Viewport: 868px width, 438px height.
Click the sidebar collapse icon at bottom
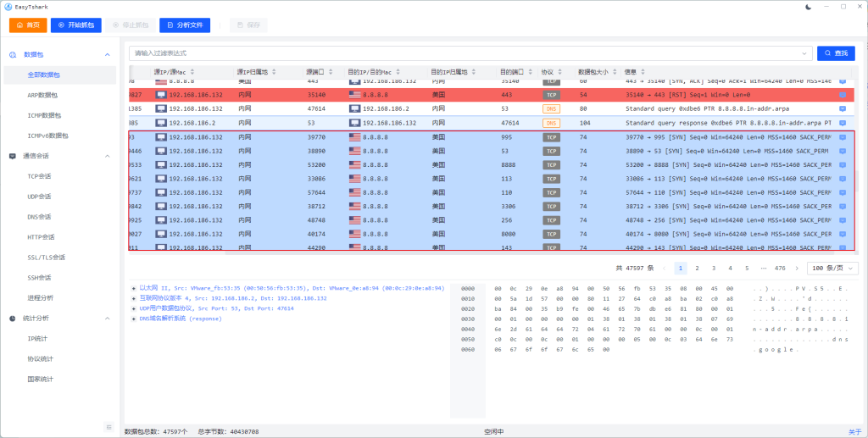tap(108, 426)
